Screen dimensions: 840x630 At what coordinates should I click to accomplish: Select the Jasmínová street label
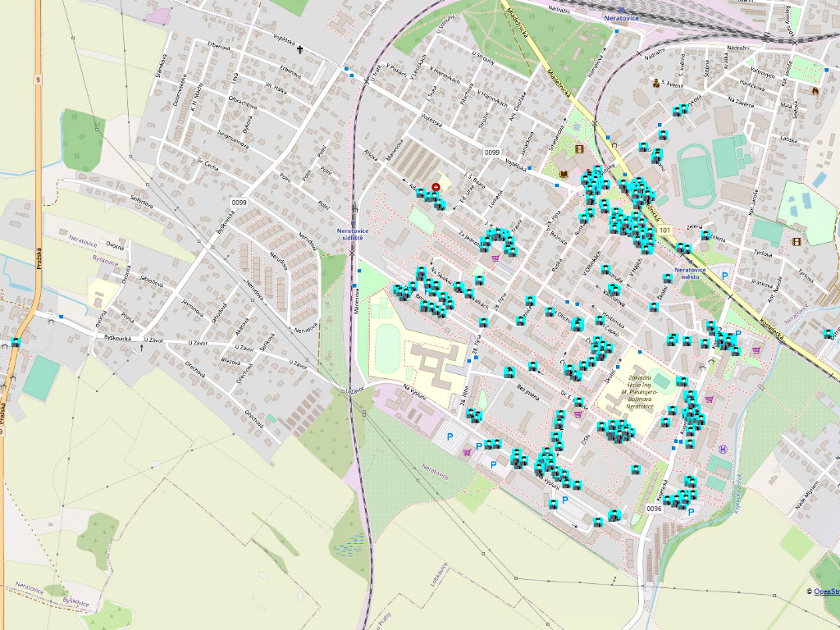pos(192,308)
